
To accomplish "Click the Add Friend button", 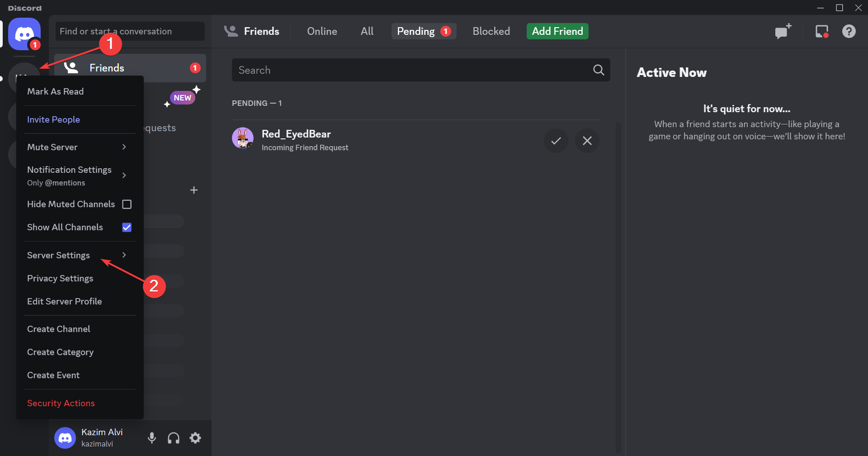I will 557,31.
